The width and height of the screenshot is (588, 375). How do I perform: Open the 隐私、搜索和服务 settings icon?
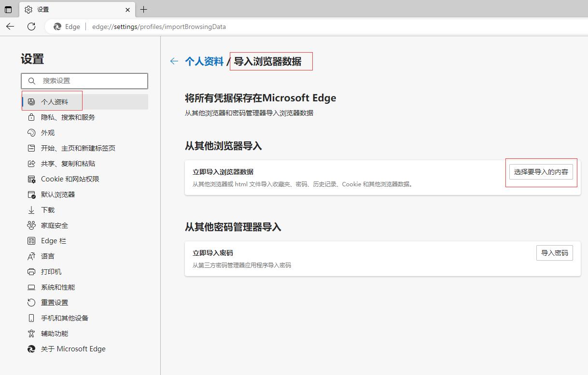(30, 117)
